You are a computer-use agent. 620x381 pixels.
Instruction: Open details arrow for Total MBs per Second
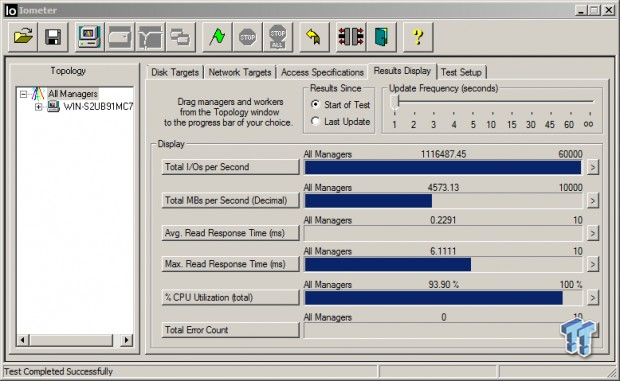coord(592,201)
